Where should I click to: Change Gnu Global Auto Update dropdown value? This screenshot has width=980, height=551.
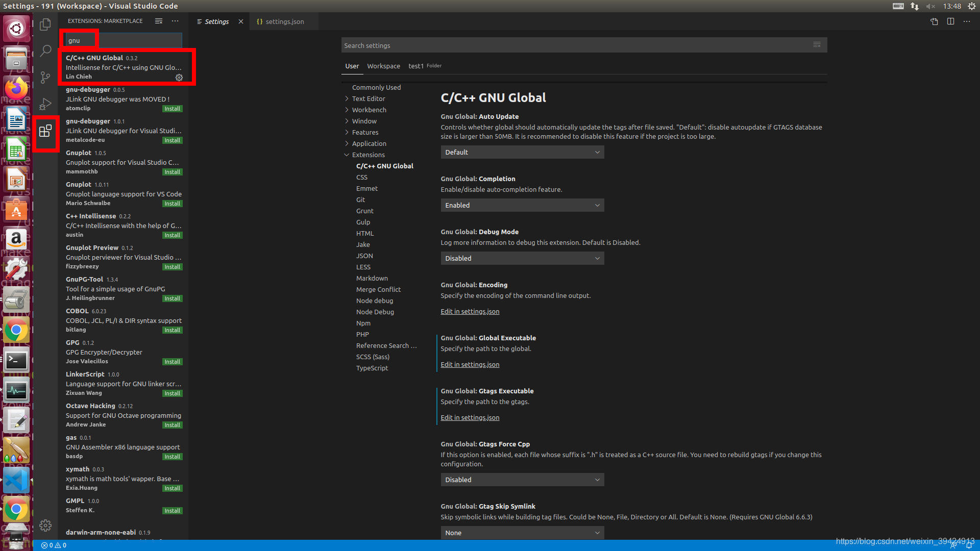(522, 152)
